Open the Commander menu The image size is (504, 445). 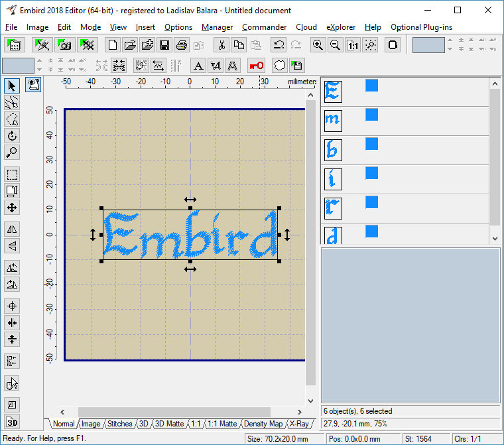pyautogui.click(x=264, y=27)
